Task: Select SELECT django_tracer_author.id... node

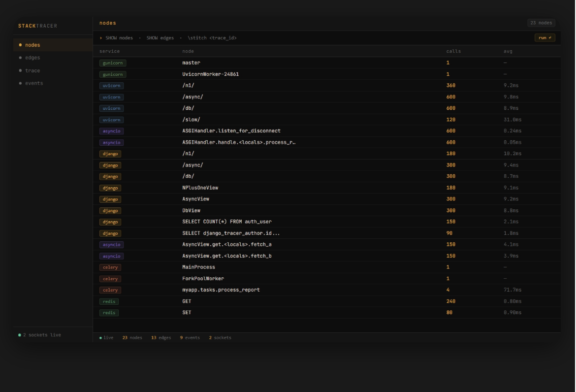Action: (x=231, y=233)
